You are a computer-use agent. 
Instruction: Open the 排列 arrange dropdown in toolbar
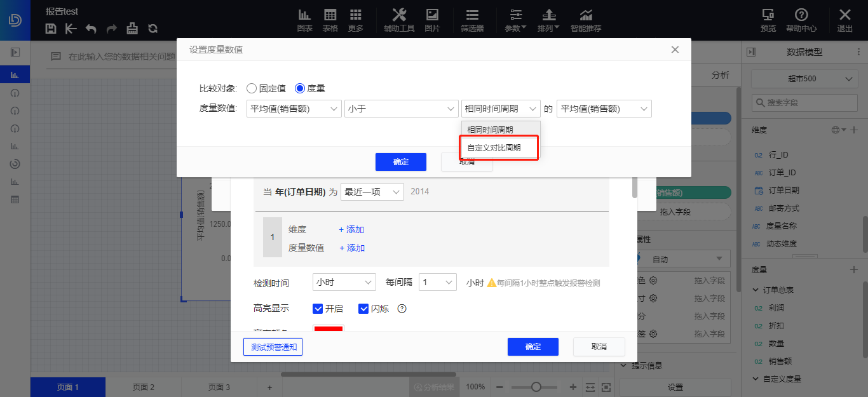click(x=548, y=20)
